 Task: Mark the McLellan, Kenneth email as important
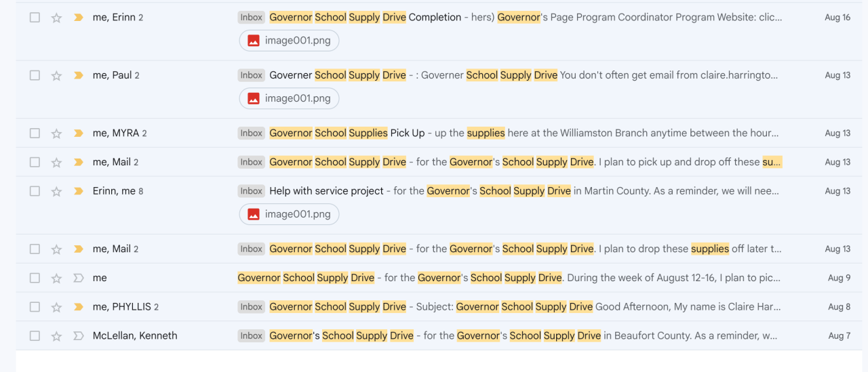click(x=79, y=336)
